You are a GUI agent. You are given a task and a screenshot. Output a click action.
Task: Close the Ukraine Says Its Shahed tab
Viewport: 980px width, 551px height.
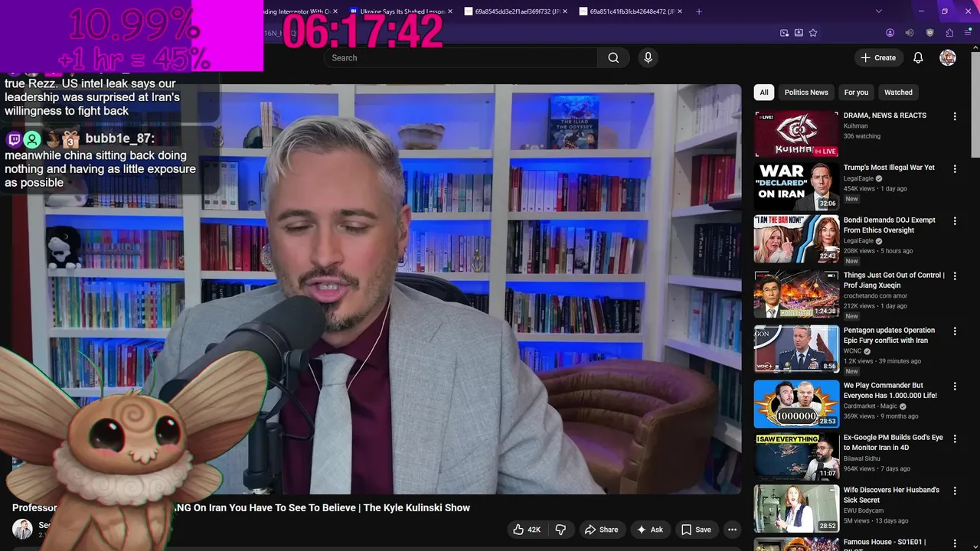[x=450, y=11]
